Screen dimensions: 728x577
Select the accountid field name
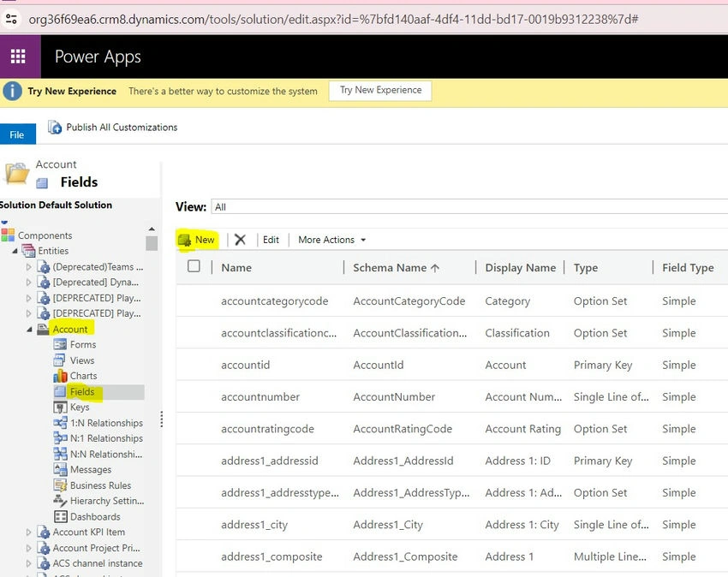pyautogui.click(x=245, y=365)
